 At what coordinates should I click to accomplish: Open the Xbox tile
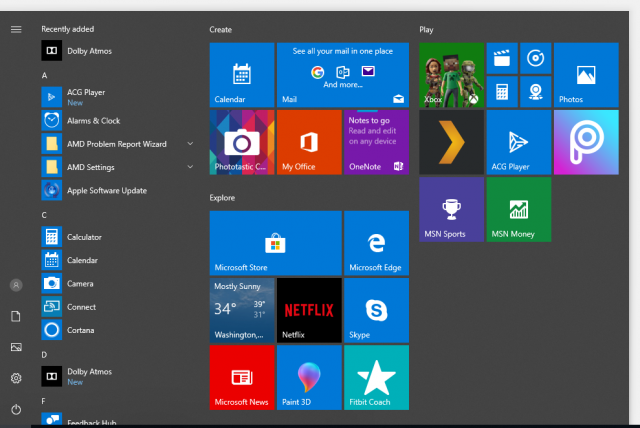(451, 75)
